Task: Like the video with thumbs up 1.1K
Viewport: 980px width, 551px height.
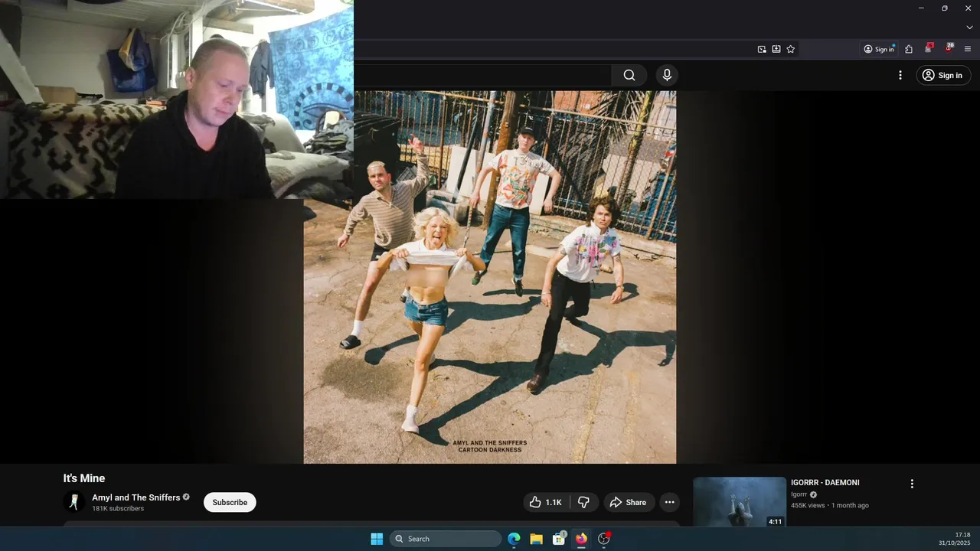Action: point(546,502)
